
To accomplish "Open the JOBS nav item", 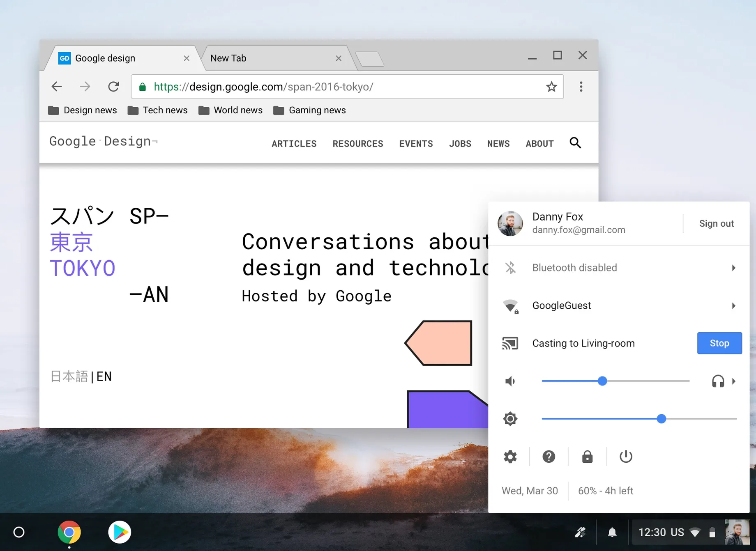I will [460, 144].
